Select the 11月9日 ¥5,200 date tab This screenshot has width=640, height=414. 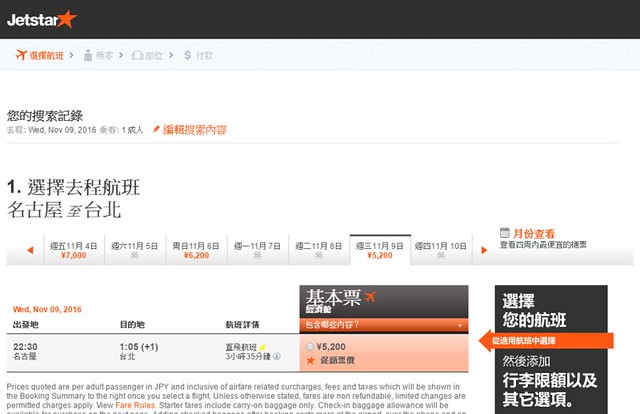[x=380, y=250]
